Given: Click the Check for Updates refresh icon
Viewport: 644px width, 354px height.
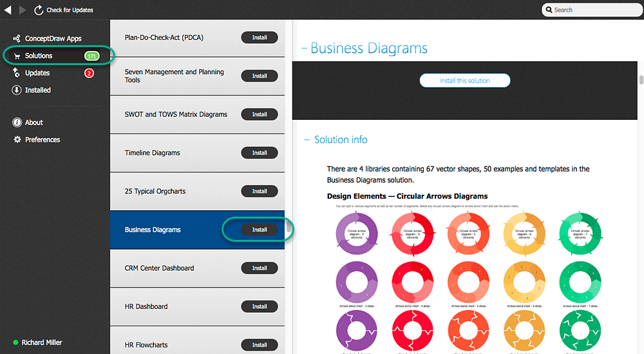Looking at the screenshot, I should [x=39, y=10].
